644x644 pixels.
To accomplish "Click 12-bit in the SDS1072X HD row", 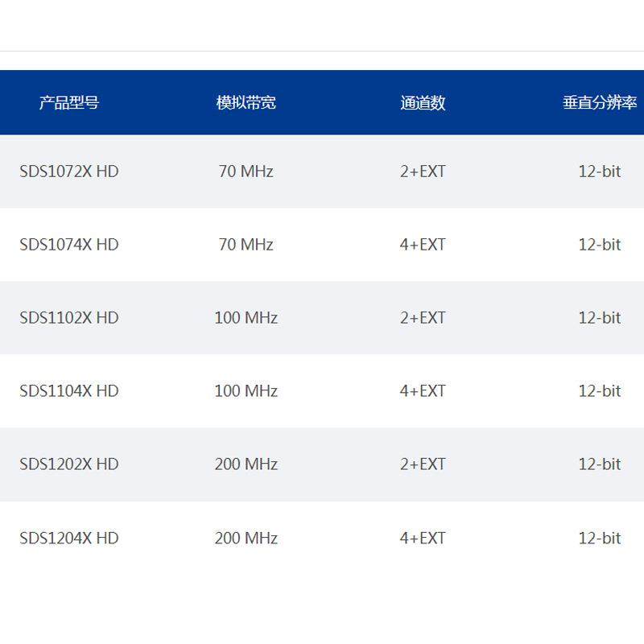I will pos(600,171).
